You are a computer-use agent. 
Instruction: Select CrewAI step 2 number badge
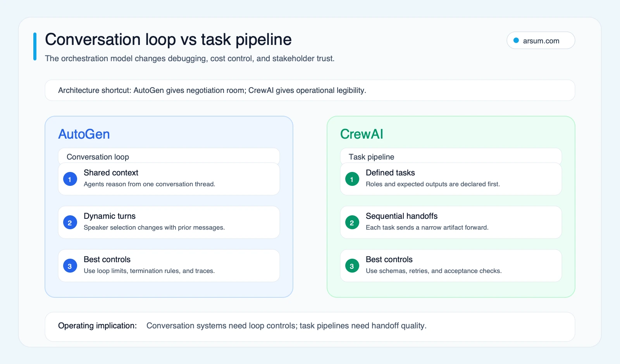pos(352,223)
